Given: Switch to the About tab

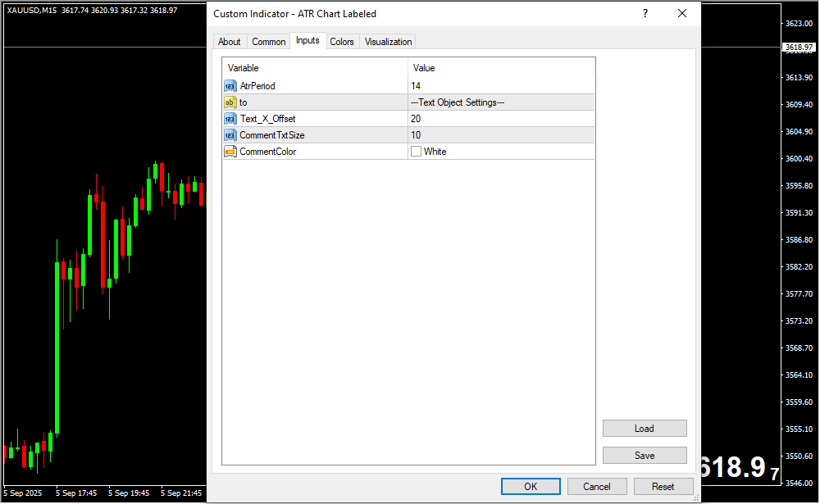Looking at the screenshot, I should click(x=230, y=42).
